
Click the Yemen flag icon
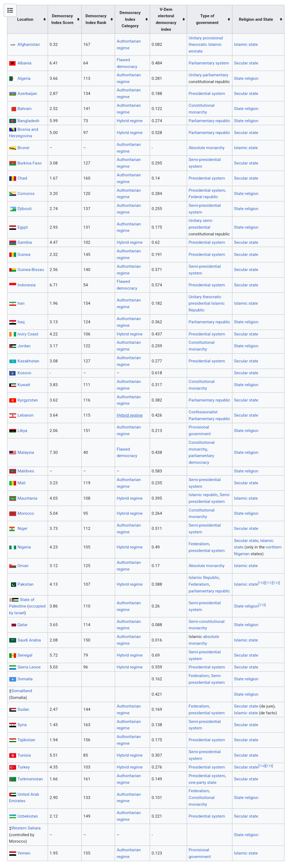tap(12, 853)
